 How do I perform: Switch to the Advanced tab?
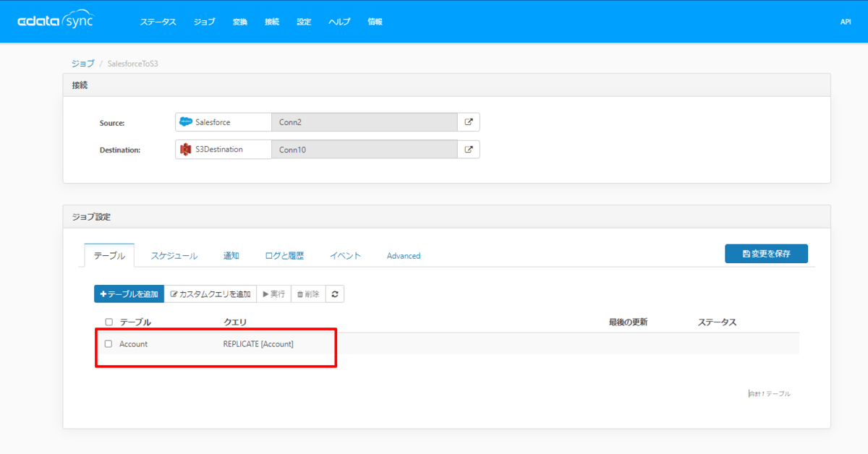click(404, 256)
